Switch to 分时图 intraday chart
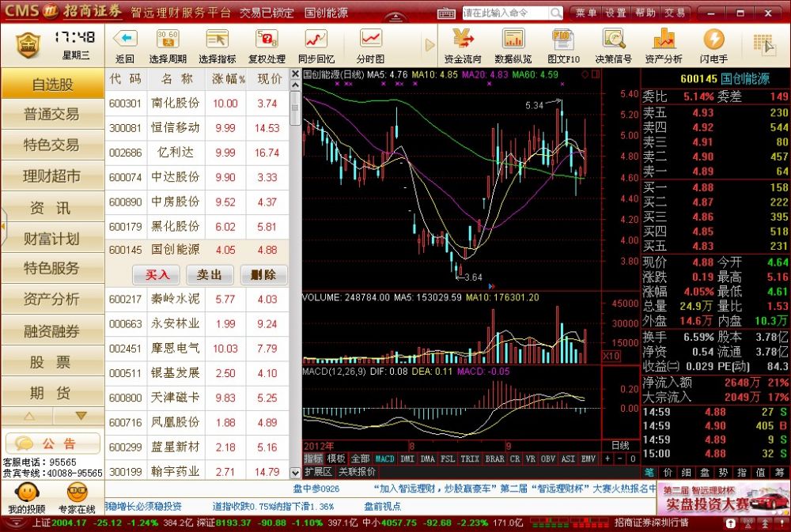 tap(370, 46)
